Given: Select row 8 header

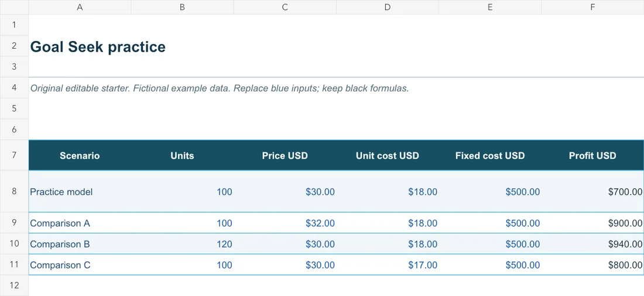Looking at the screenshot, I should click(14, 191).
